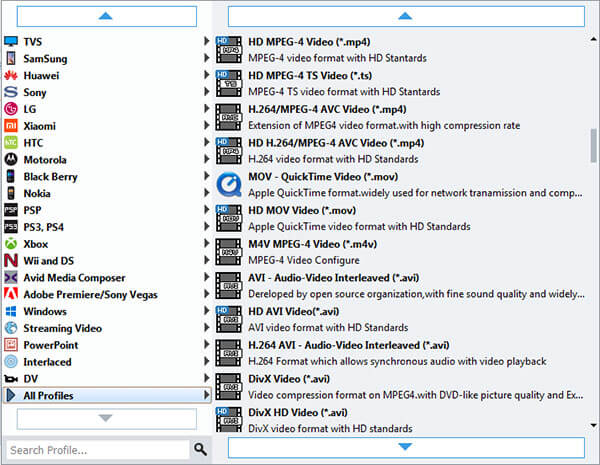This screenshot has width=600, height=465.
Task: Choose DivX Video (*.avi) format
Action: (x=289, y=379)
